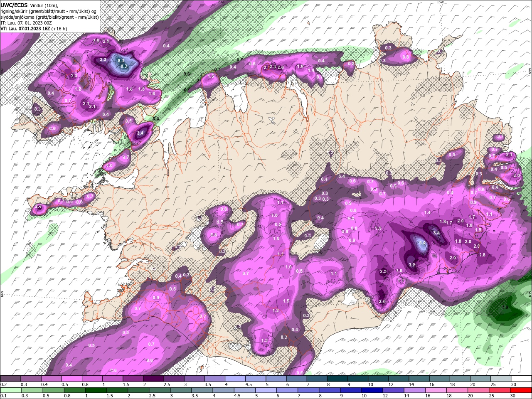Click the bright pink 0.5 snow legend swatch
The width and height of the screenshot is (532, 399).
71,379
